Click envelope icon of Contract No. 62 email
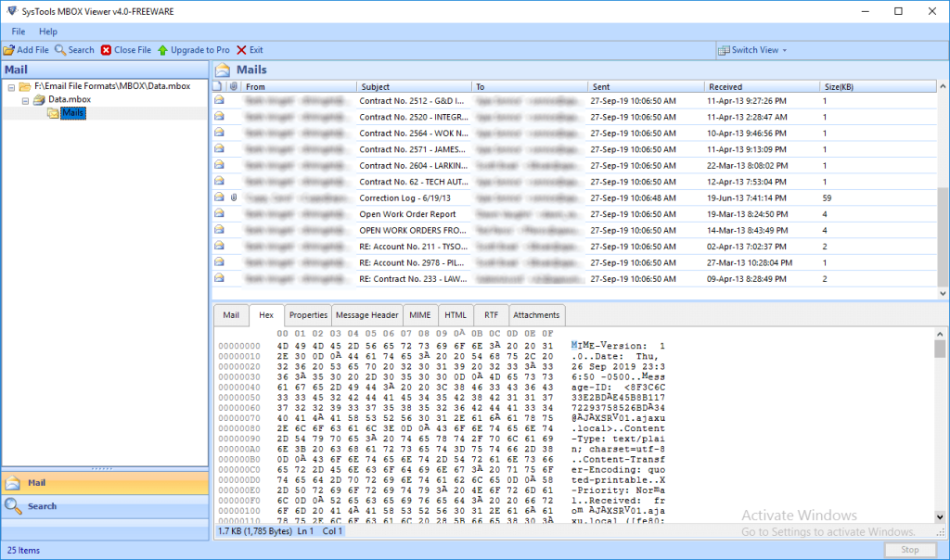Image resolution: width=950 pixels, height=560 pixels. 219,181
